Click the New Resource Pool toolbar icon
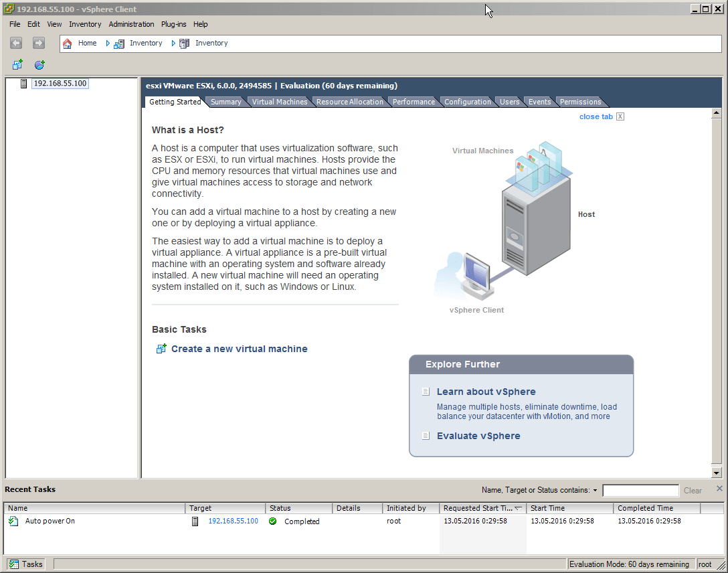This screenshot has width=728, height=573. click(x=39, y=65)
